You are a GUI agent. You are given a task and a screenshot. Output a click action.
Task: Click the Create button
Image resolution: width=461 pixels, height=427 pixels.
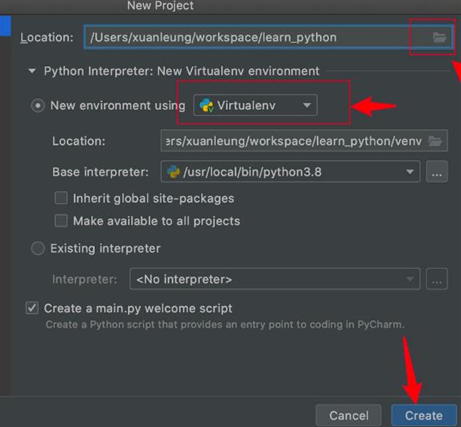424,416
